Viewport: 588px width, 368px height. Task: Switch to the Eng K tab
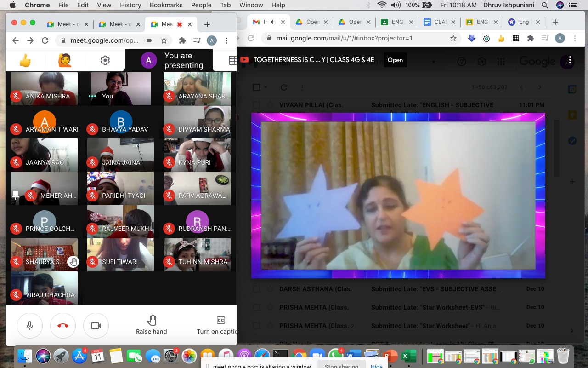pyautogui.click(x=524, y=22)
